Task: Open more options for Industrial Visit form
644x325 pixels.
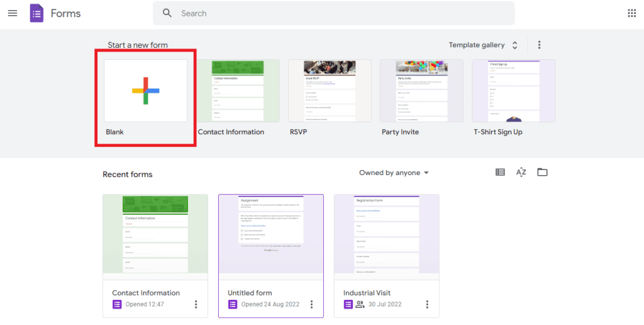Action: coord(427,304)
